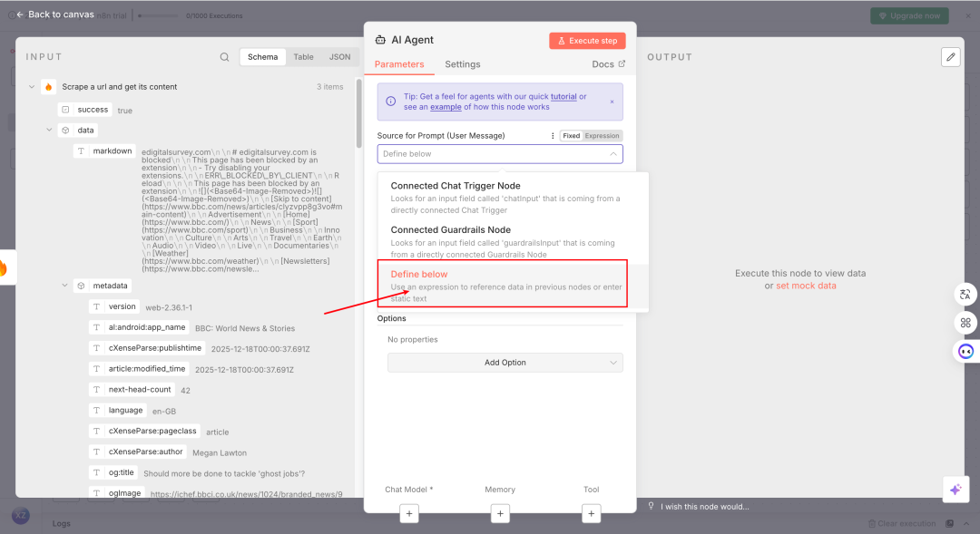Click the Back to canvas arrow

[20, 15]
